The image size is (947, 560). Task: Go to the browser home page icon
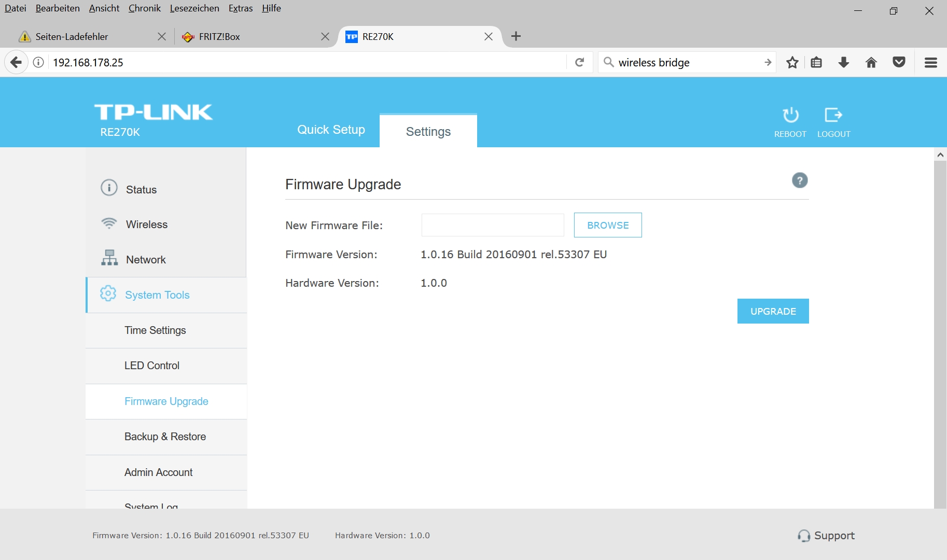pyautogui.click(x=871, y=63)
